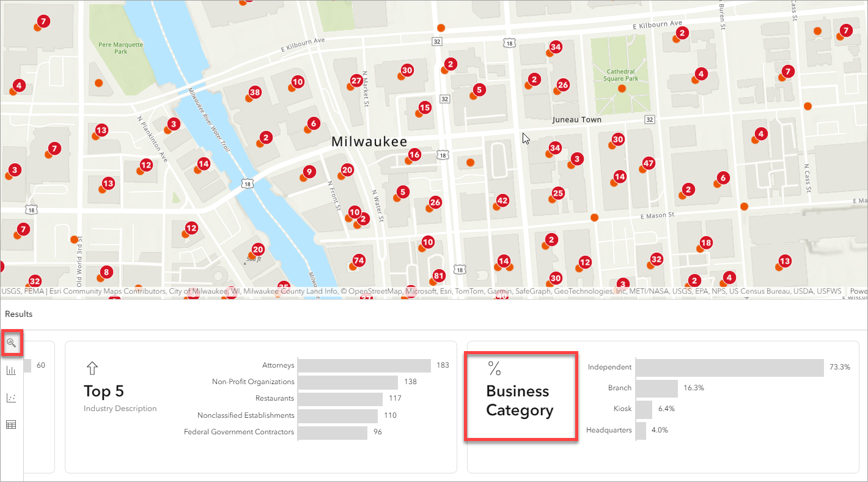Select the cluster marker labeled 38

[x=255, y=94]
